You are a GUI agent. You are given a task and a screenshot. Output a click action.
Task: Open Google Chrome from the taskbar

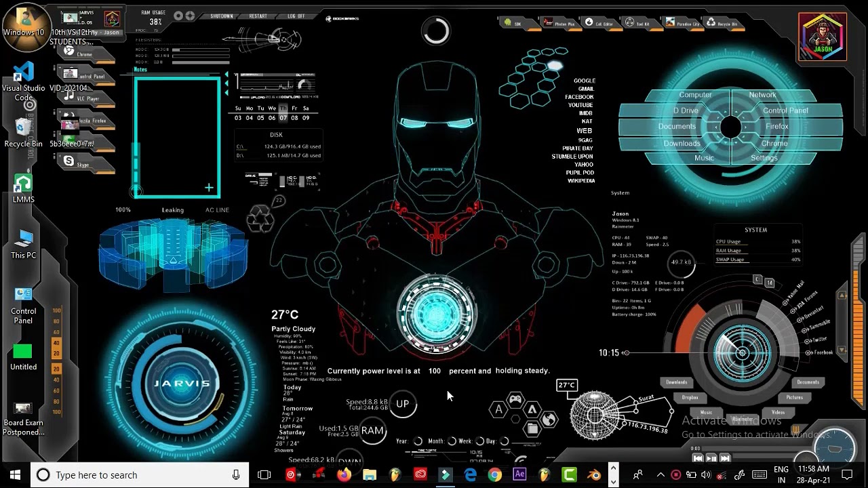[495, 474]
